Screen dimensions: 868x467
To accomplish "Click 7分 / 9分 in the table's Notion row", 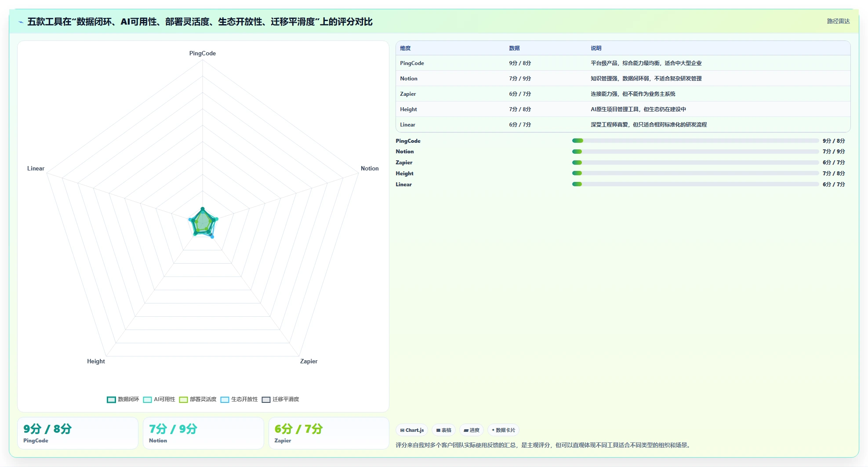I will 520,79.
